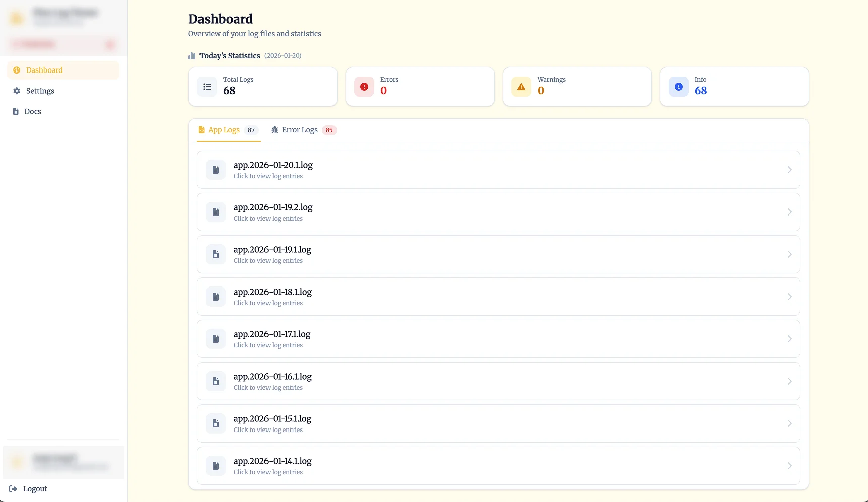Click the Total Logs list icon
The height and width of the screenshot is (502, 868).
click(207, 87)
